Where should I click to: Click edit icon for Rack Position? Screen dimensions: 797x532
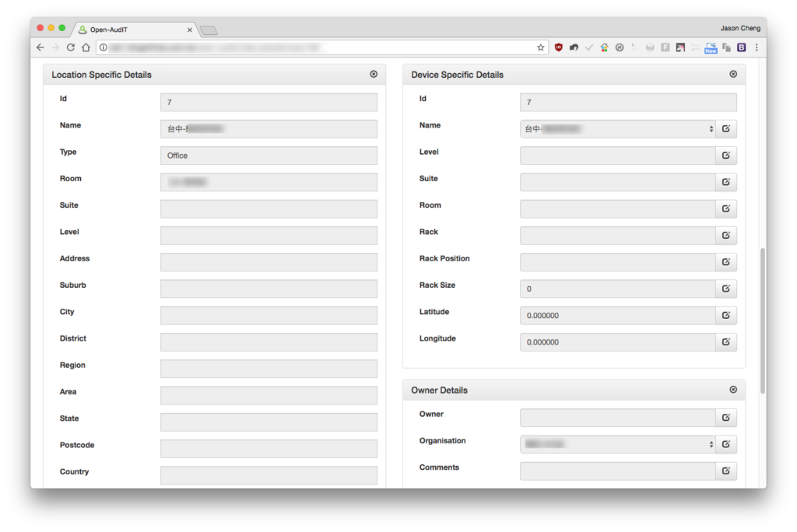[x=726, y=262]
